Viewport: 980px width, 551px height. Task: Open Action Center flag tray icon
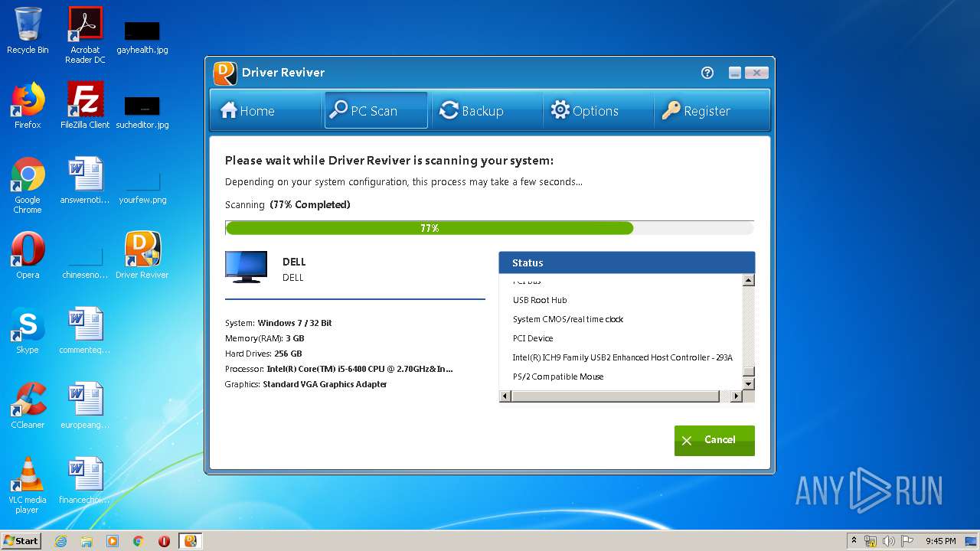(x=907, y=541)
